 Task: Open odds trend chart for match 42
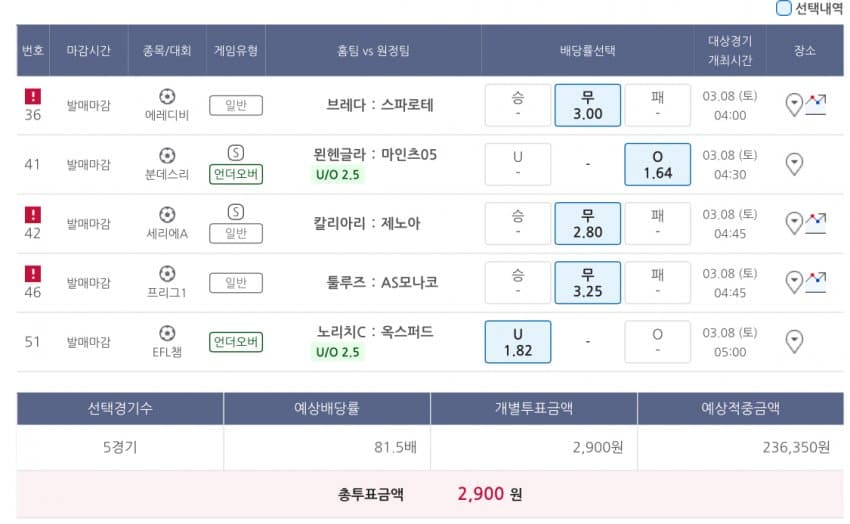coord(815,223)
